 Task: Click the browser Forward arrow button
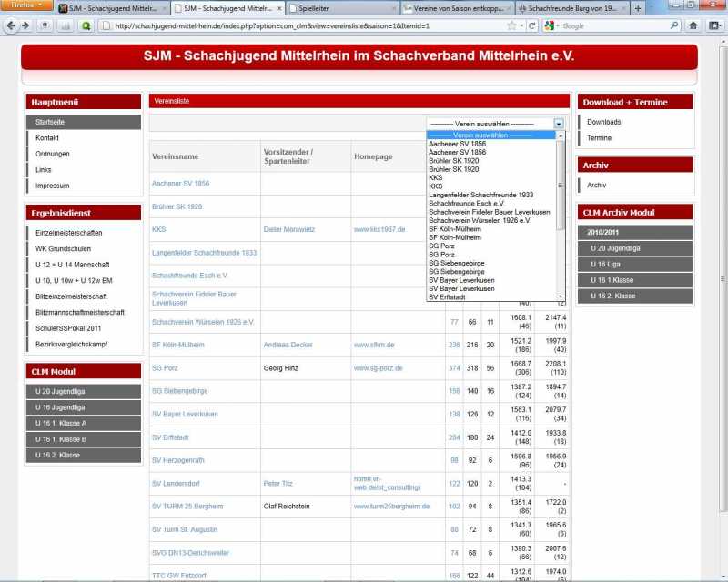pos(25,25)
